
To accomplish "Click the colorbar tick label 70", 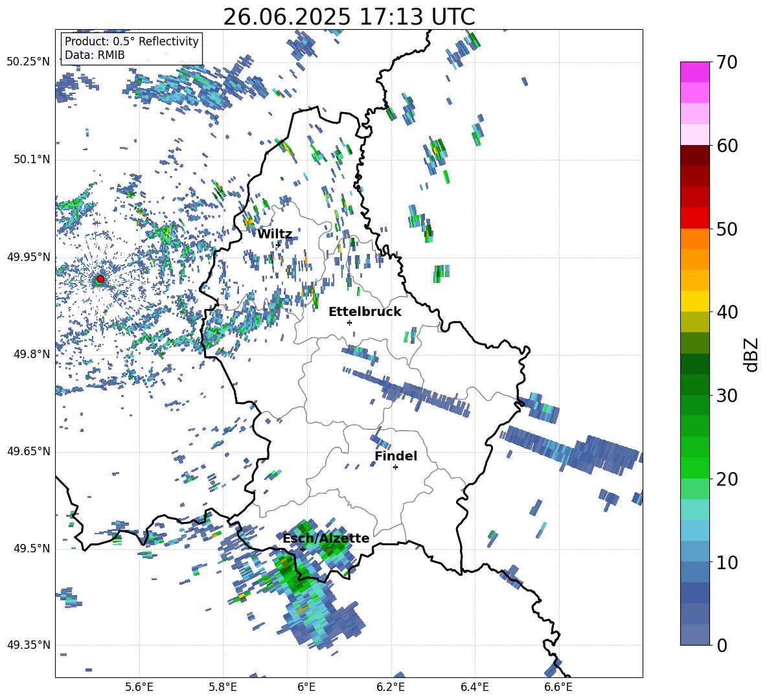I will coord(727,63).
